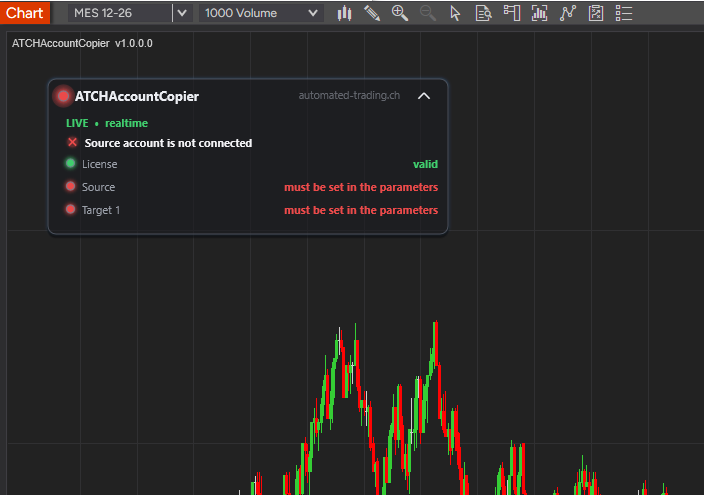Click the 'ATCHAccountCopier v1.0.0.0' indicator label
The width and height of the screenshot is (704, 495).
point(82,44)
